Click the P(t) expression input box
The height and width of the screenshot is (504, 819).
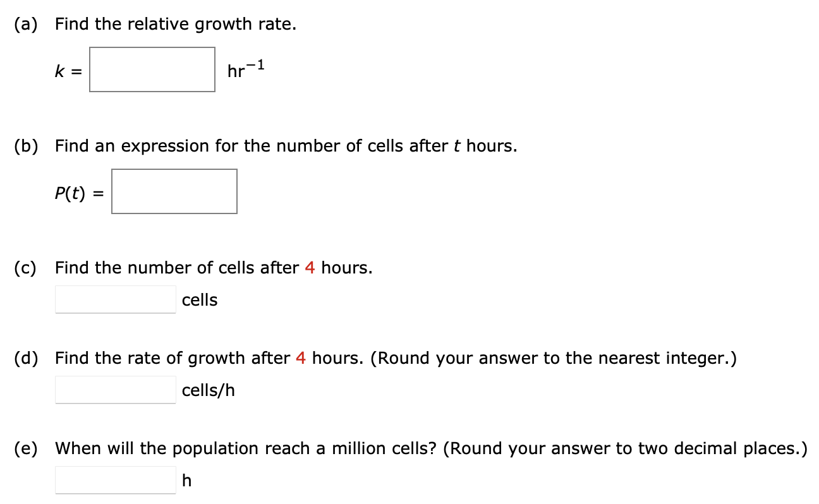[x=174, y=191]
